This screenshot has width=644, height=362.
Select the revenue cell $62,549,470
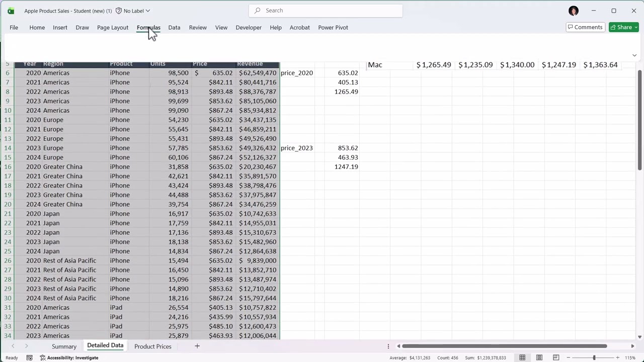[258, 73]
